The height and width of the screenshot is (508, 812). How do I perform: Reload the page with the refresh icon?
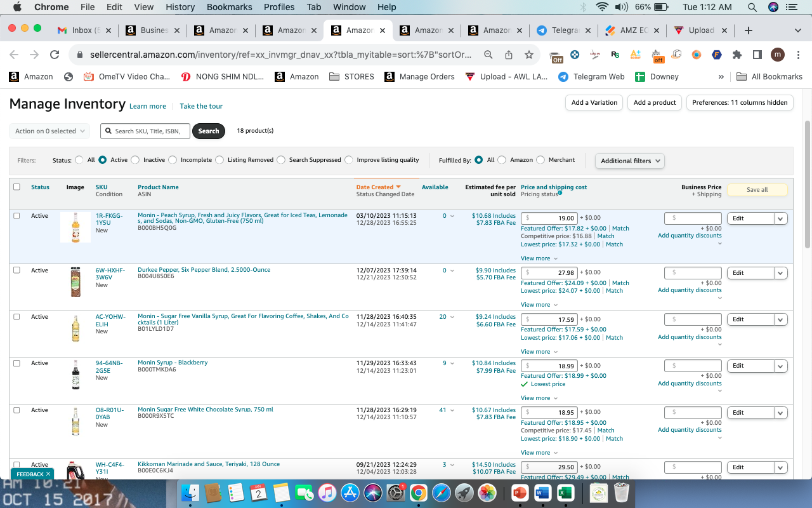point(55,55)
